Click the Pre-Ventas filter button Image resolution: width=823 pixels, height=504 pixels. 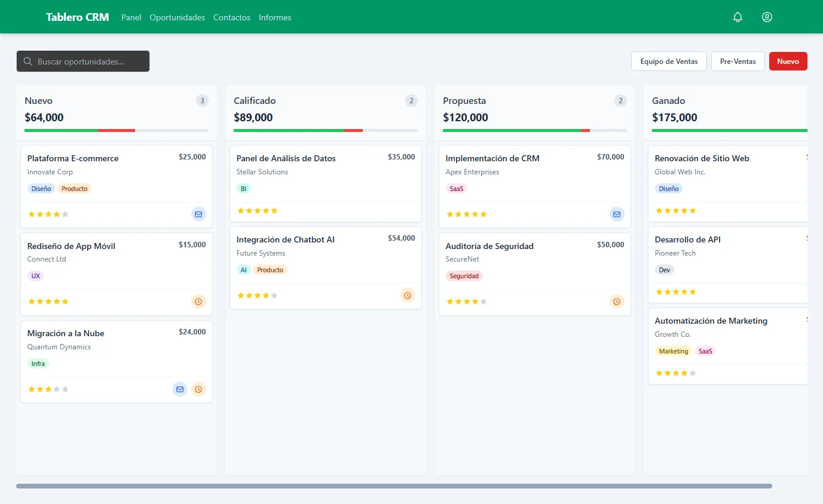click(x=738, y=61)
